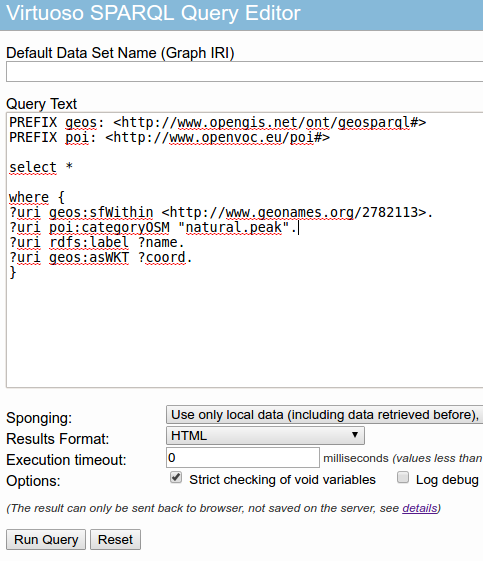
Task: Open the Results Format HTML dropdown
Action: click(265, 435)
